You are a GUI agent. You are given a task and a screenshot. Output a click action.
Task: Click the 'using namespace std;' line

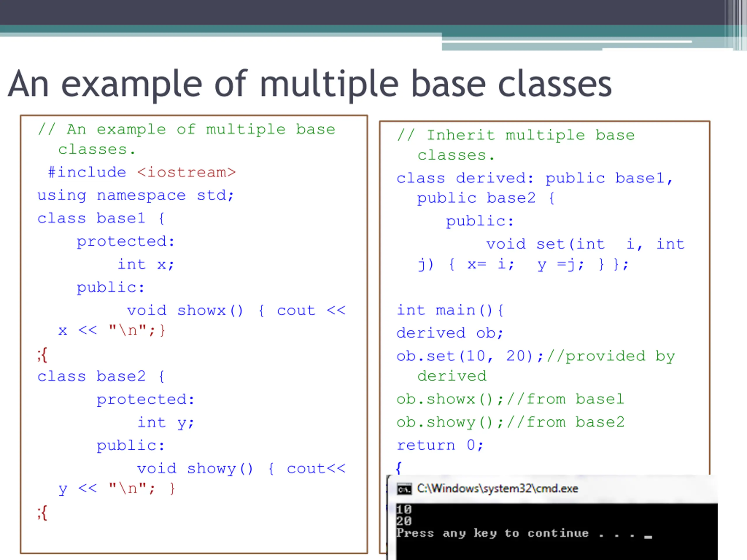click(x=135, y=195)
